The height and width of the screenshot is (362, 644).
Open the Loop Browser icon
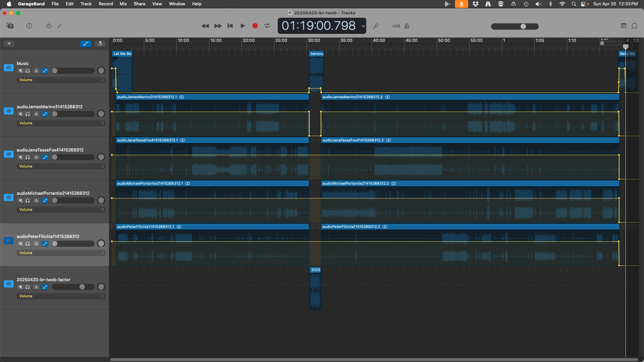(635, 26)
